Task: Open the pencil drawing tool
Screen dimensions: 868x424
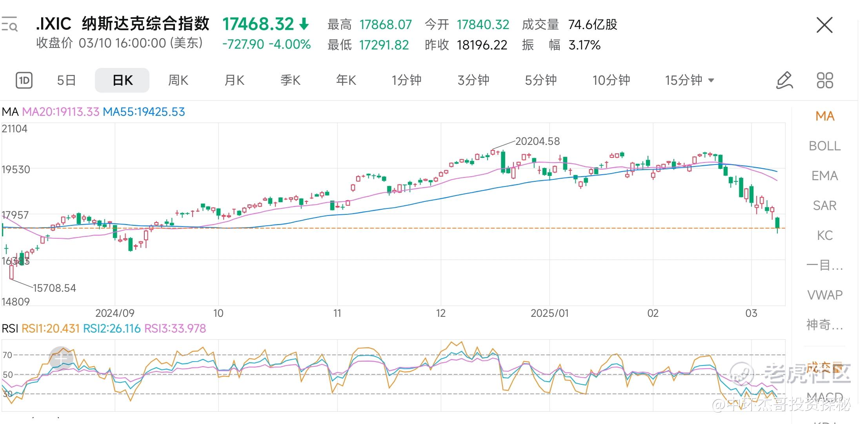Action: (784, 80)
